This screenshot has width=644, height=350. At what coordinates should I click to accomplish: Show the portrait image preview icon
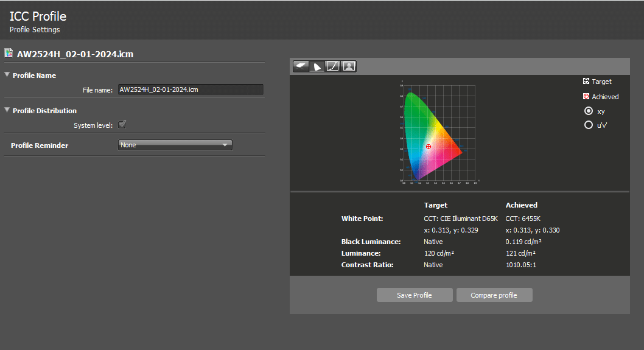(x=348, y=66)
